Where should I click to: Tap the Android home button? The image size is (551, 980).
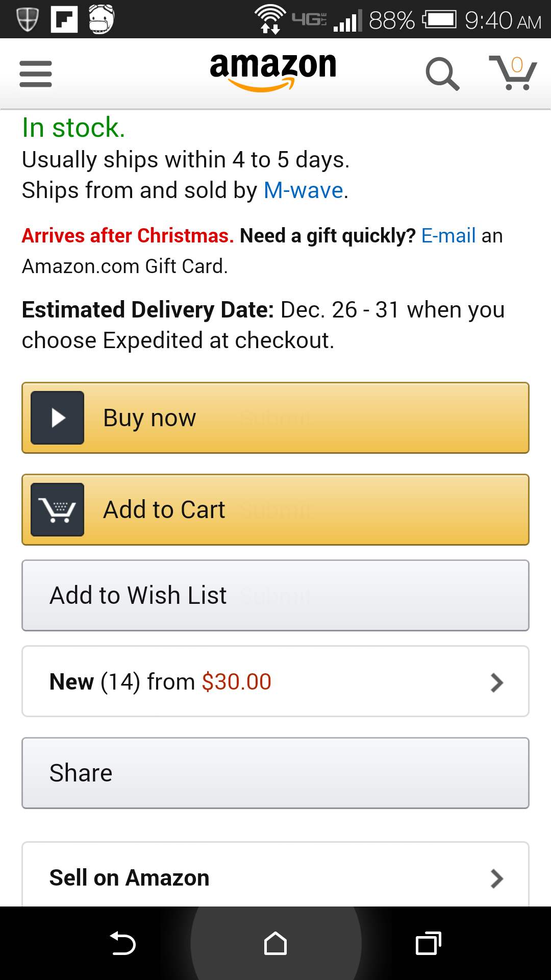pyautogui.click(x=275, y=943)
